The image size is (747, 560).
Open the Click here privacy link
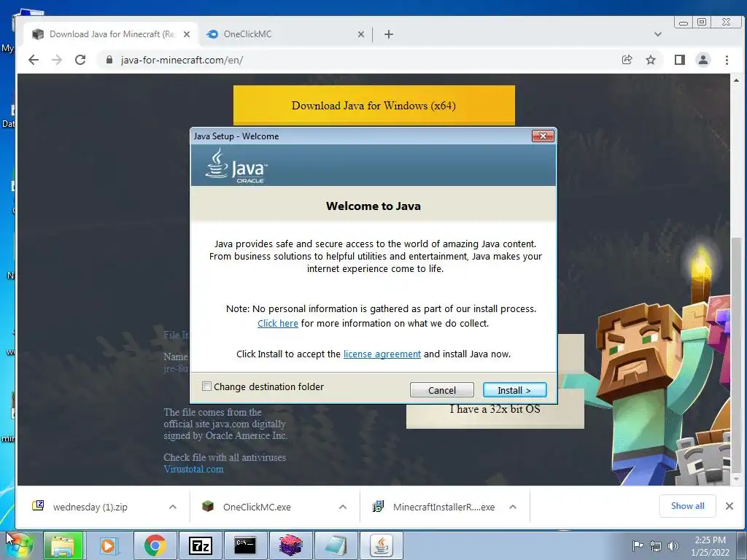[x=278, y=323]
